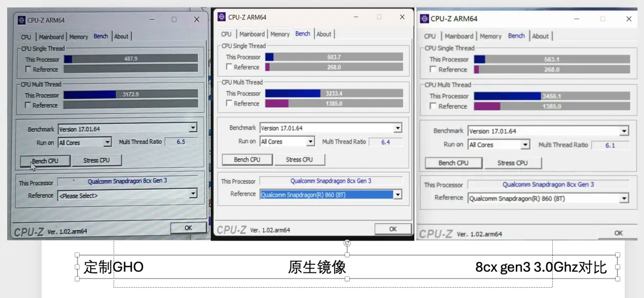Click Stress CPU button in middle window
Image resolution: width=644 pixels, height=298 pixels.
(x=299, y=160)
